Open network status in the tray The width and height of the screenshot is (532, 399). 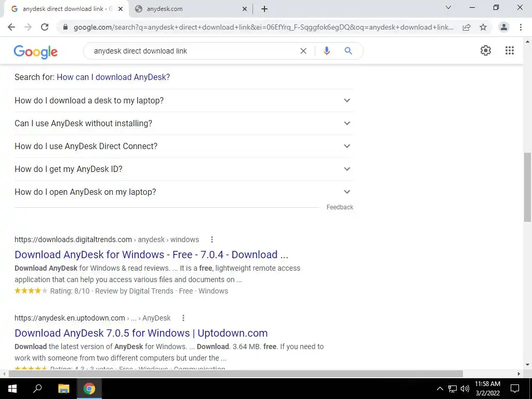(453, 389)
